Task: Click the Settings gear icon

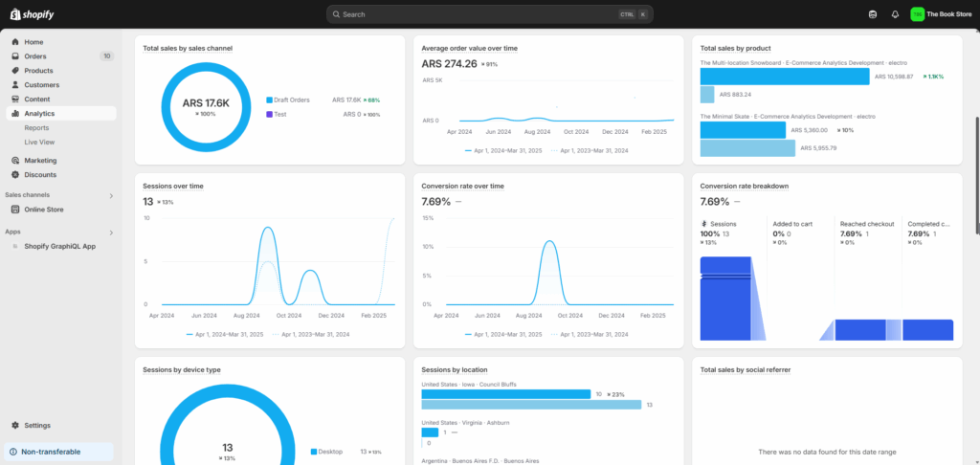Action: pyautogui.click(x=15, y=426)
